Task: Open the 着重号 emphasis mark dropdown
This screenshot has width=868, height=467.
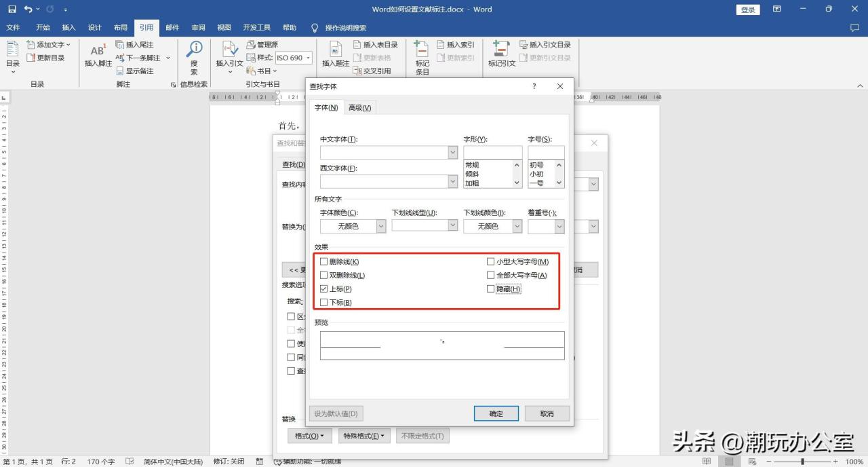Action: tap(559, 226)
